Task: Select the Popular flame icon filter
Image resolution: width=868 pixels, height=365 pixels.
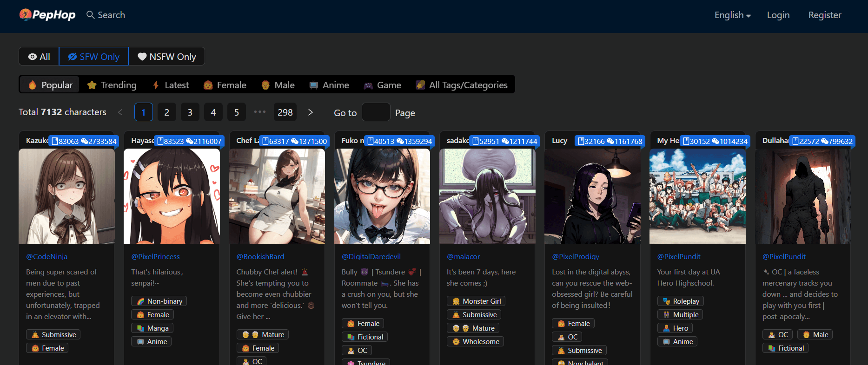Action: coord(32,85)
